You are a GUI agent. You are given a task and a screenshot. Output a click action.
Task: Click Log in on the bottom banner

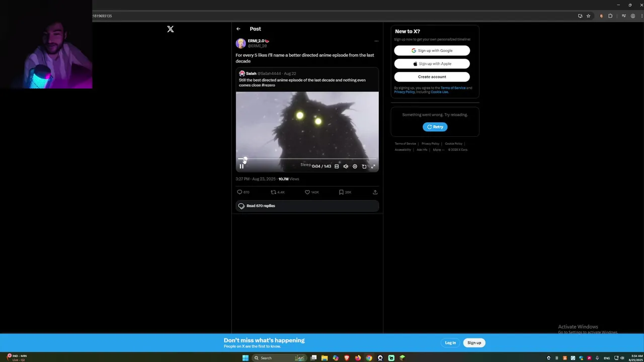click(450, 343)
